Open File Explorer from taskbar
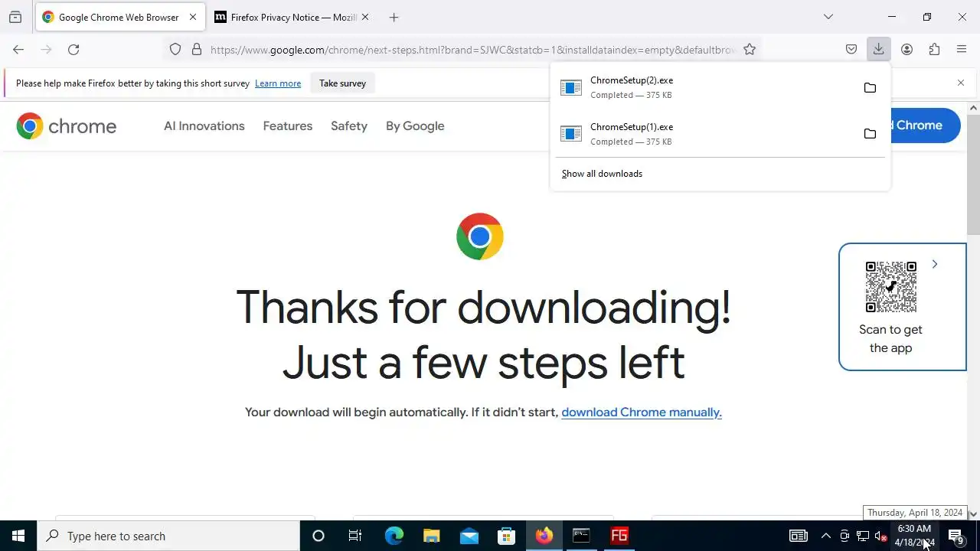Screen dimensions: 980x551 [x=431, y=536]
